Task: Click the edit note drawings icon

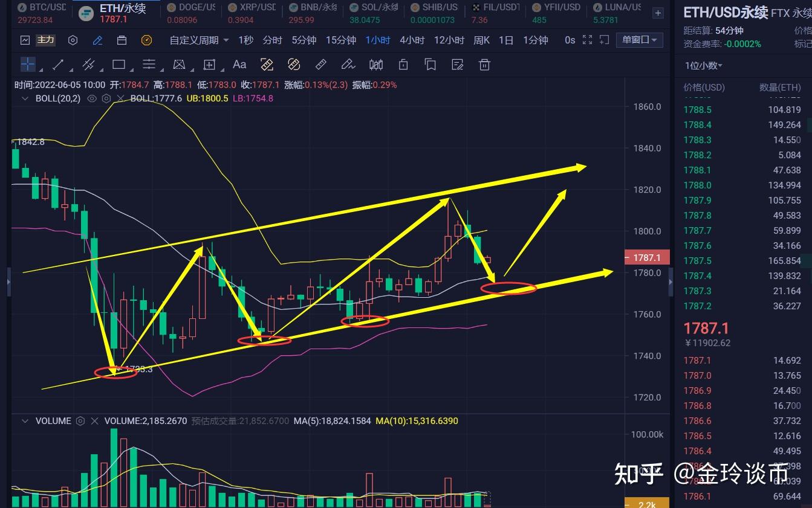Action: [458, 64]
